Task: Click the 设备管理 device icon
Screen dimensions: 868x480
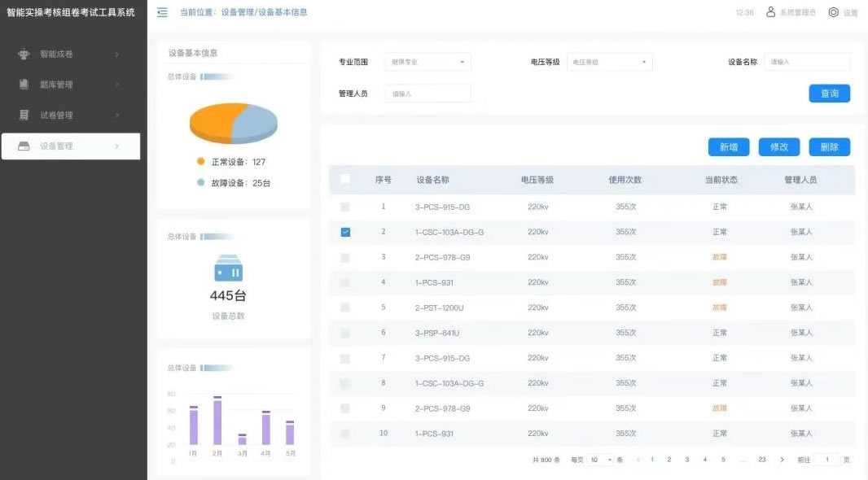Action: click(24, 146)
